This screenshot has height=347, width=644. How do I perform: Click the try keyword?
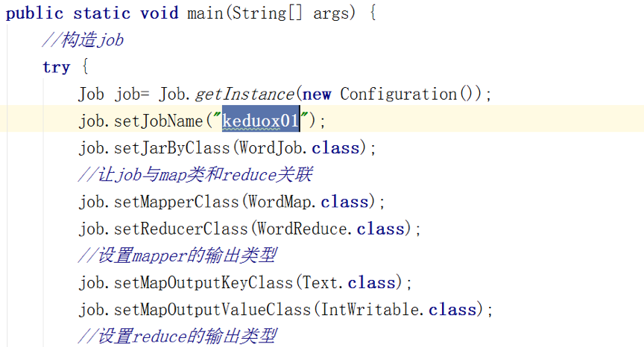point(56,67)
